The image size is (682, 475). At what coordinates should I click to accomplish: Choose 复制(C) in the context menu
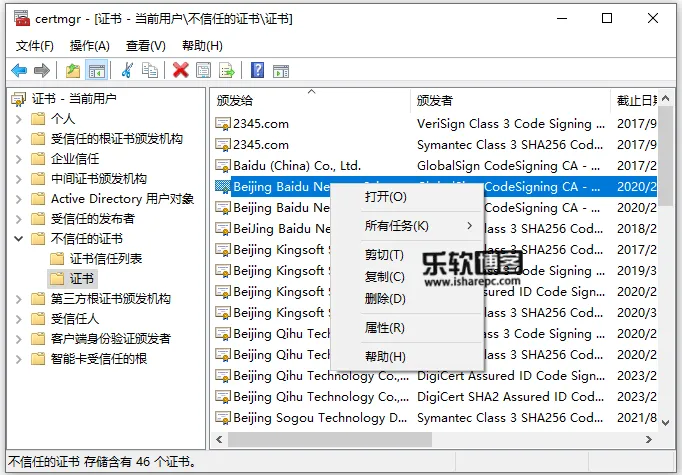coord(407,277)
